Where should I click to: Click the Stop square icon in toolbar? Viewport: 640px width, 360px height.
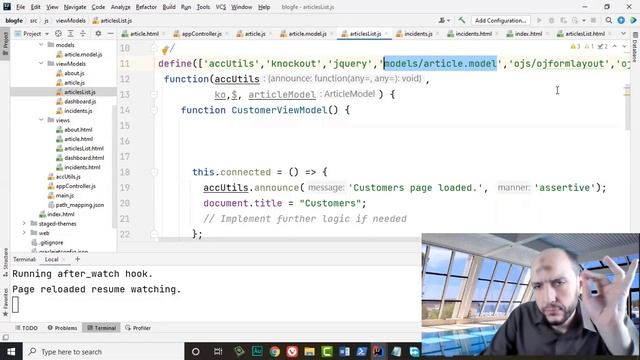click(x=593, y=20)
